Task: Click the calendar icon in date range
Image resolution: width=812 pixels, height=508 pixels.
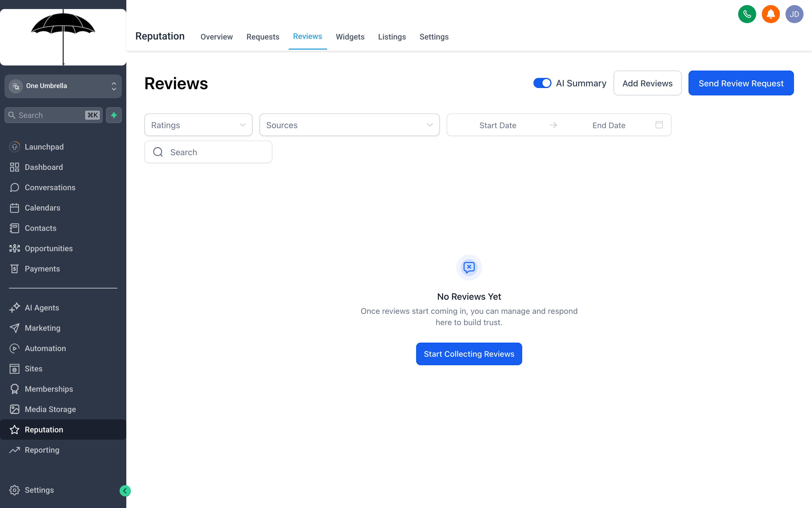Action: pos(659,125)
